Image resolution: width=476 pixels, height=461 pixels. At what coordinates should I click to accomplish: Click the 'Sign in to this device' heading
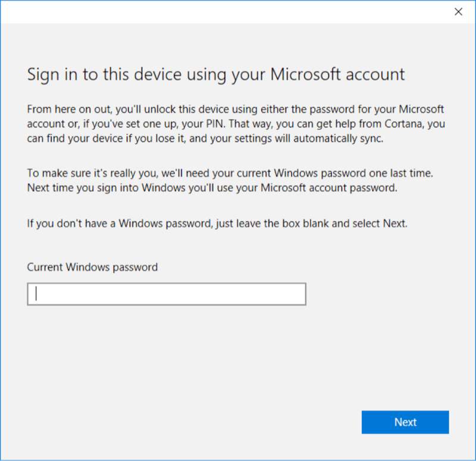coord(216,74)
